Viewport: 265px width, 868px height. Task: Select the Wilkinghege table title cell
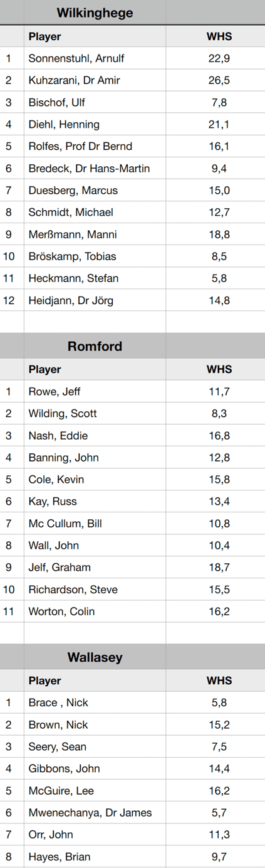tap(95, 13)
